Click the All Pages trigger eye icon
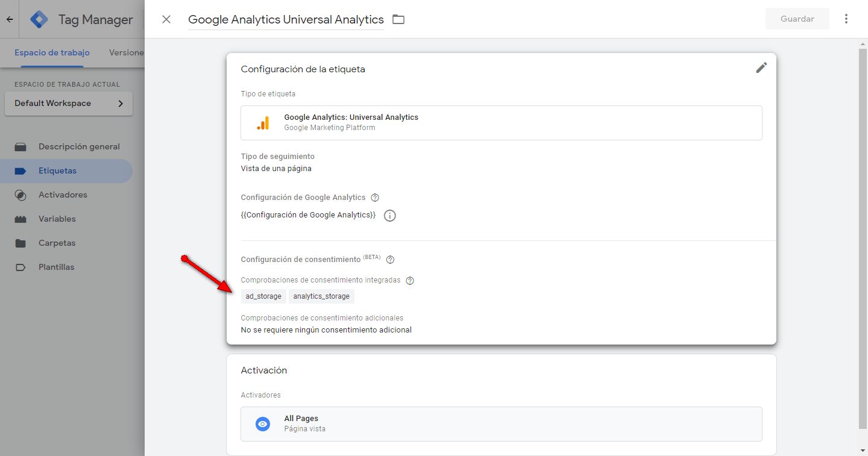868x456 pixels. (262, 424)
